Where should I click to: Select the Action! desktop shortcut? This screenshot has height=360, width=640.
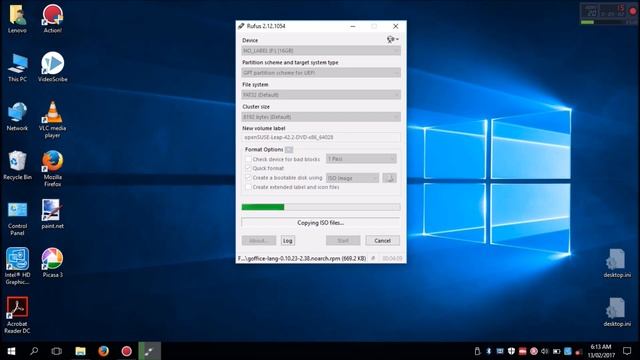pos(53,19)
